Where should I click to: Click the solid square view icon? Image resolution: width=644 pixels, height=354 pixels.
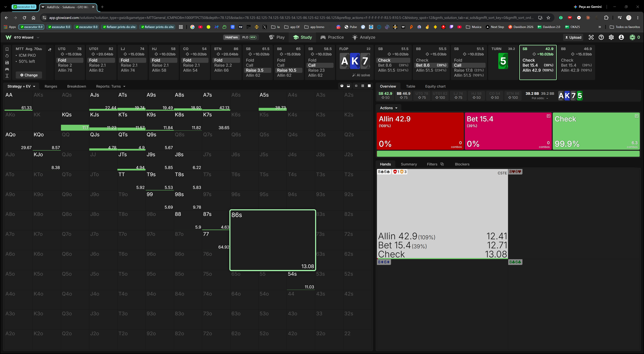click(369, 86)
